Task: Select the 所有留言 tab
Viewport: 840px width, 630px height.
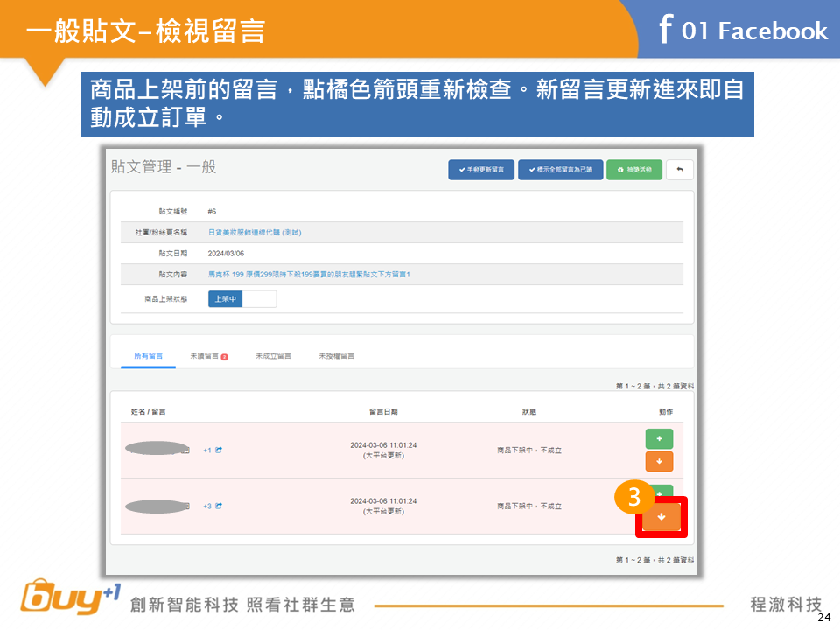Action: pos(148,356)
